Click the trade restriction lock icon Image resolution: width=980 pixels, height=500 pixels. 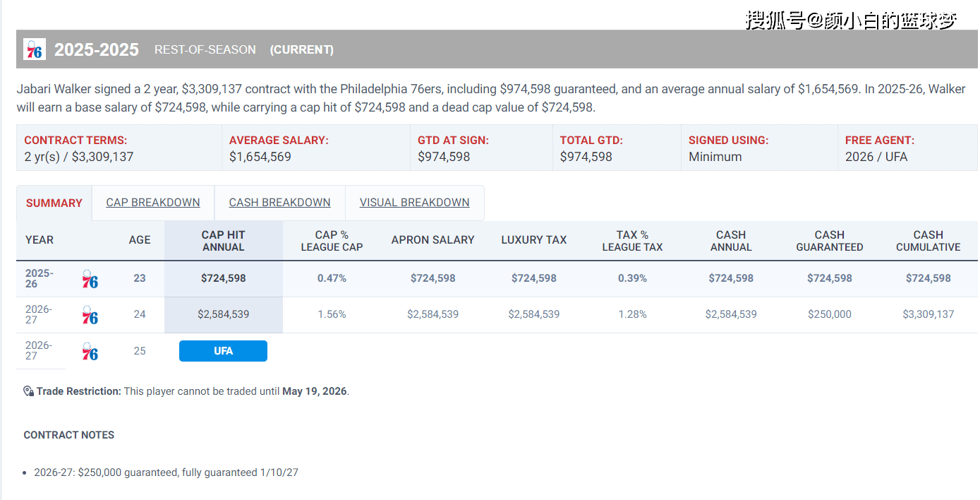point(28,391)
